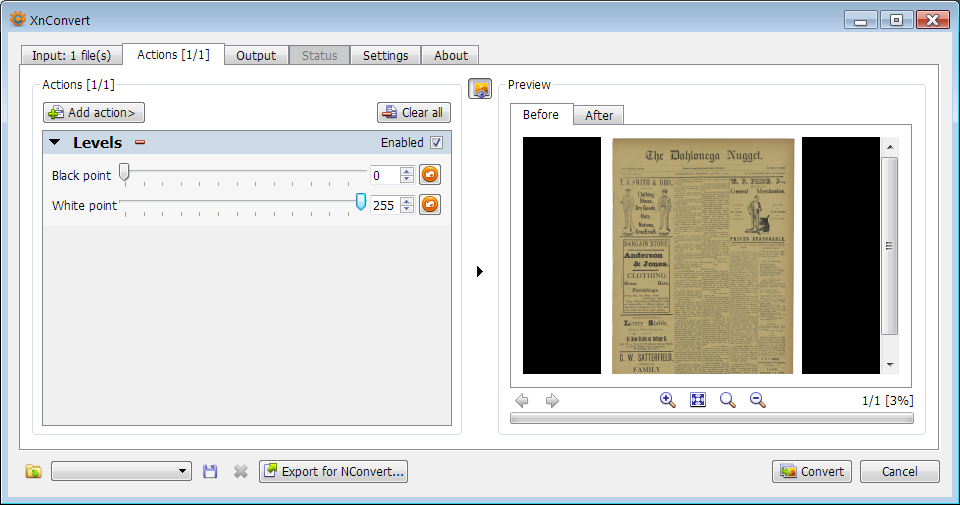Viewport: 960px width, 505px height.
Task: Fit preview image to window
Action: [697, 400]
